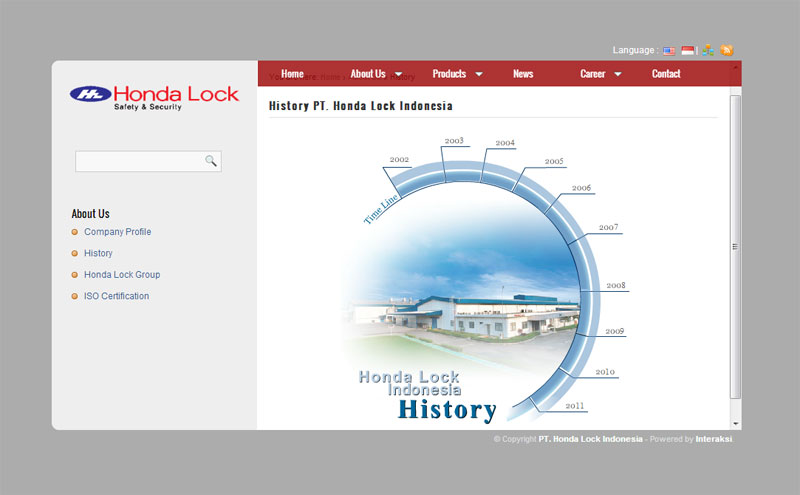Open the ISO Certification link

pos(116,296)
